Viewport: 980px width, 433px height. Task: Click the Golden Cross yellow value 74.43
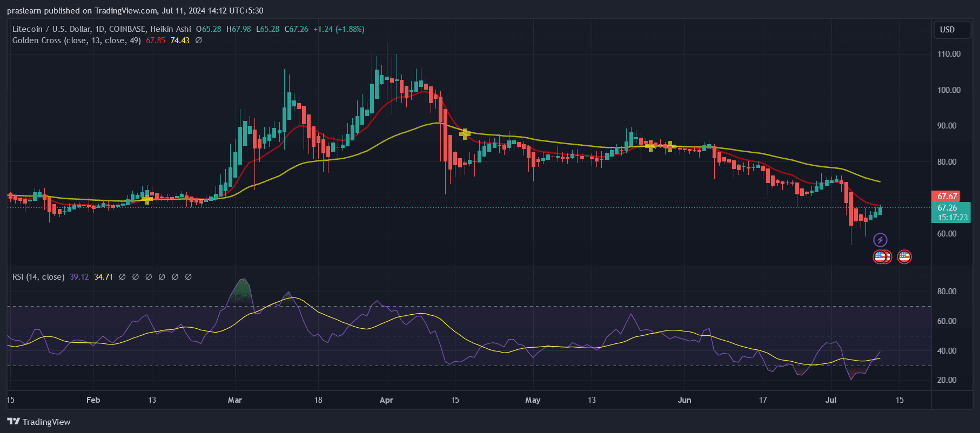click(x=180, y=40)
